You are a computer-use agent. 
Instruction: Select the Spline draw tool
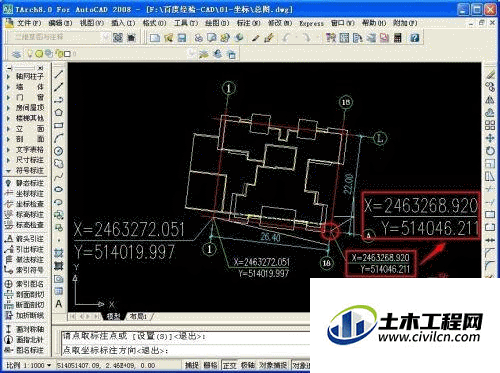click(x=59, y=177)
